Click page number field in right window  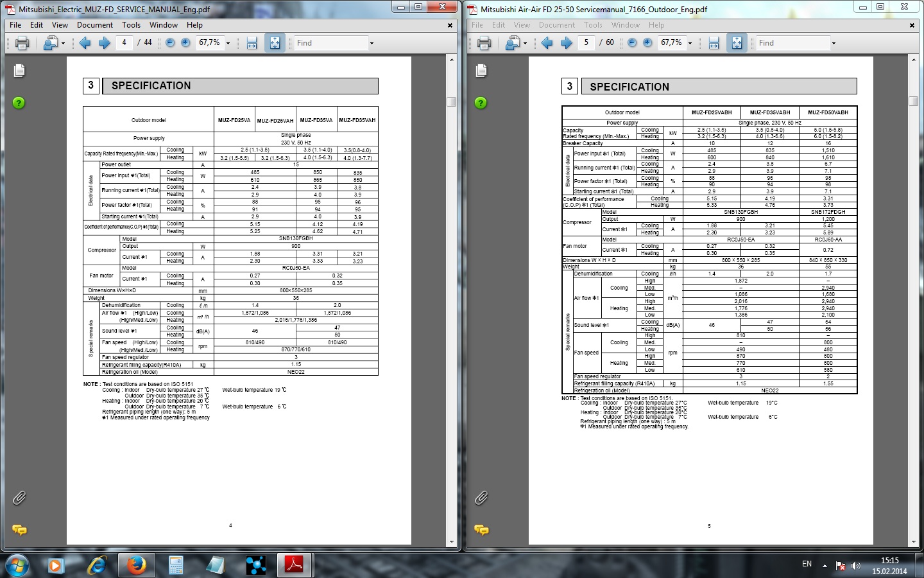[586, 43]
